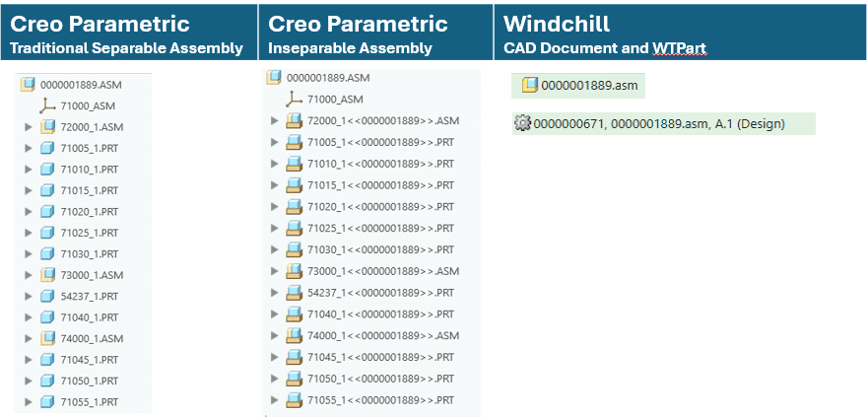The height and width of the screenshot is (417, 868).
Task: Open 0000000671, 0000001889.asm, A.1 (Design) part link
Action: click(x=659, y=123)
